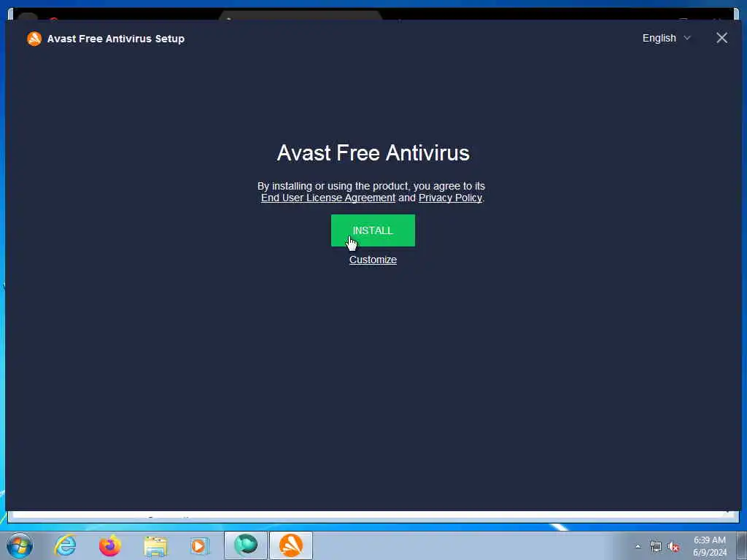Open the Windows Start menu
The width and height of the screenshot is (747, 560).
click(20, 545)
